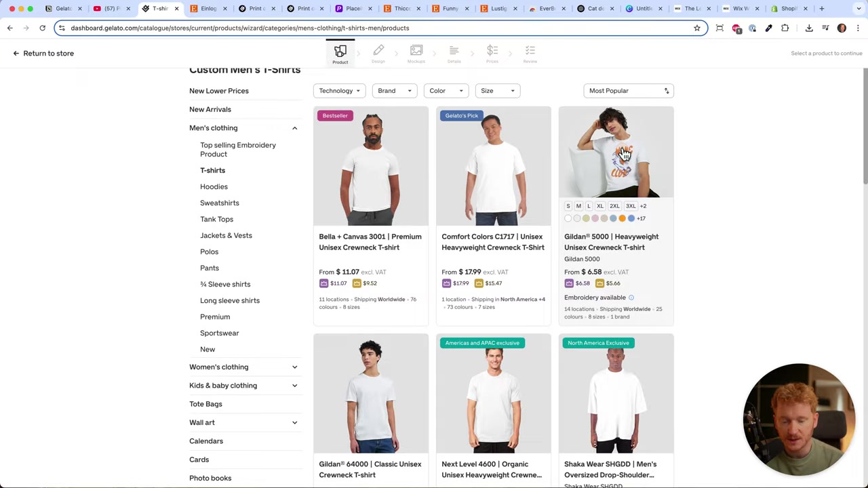The width and height of the screenshot is (868, 488).
Task: Reload the page with the refresh icon
Action: click(42, 28)
